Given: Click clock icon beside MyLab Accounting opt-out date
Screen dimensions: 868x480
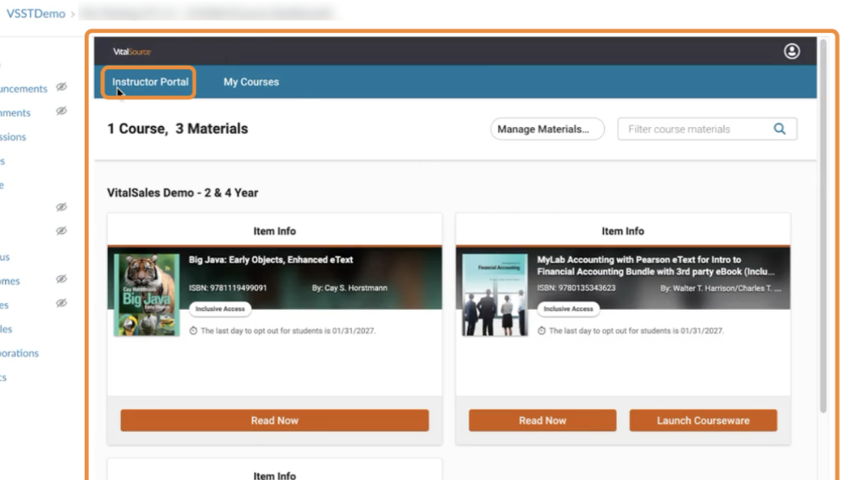Looking at the screenshot, I should [x=541, y=331].
